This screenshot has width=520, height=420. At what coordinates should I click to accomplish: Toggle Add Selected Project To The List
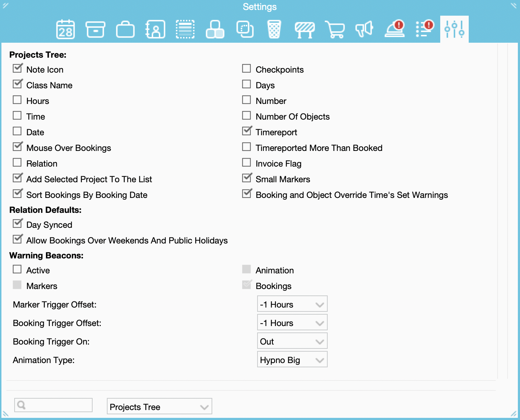17,178
